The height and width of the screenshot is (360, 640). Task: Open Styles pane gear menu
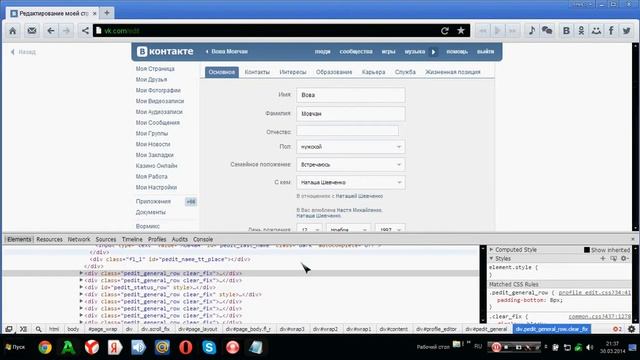tap(624, 258)
